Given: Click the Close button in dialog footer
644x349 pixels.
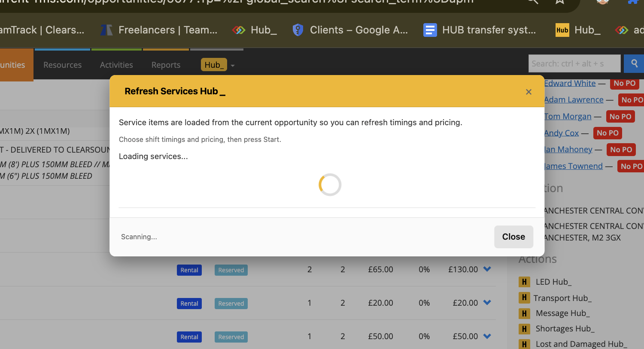Looking at the screenshot, I should (513, 237).
